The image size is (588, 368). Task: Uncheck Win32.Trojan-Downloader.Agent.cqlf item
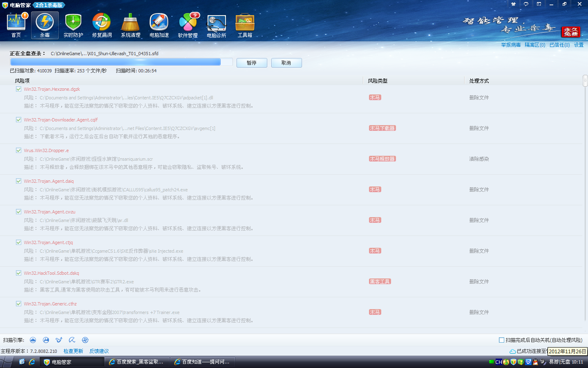[18, 119]
